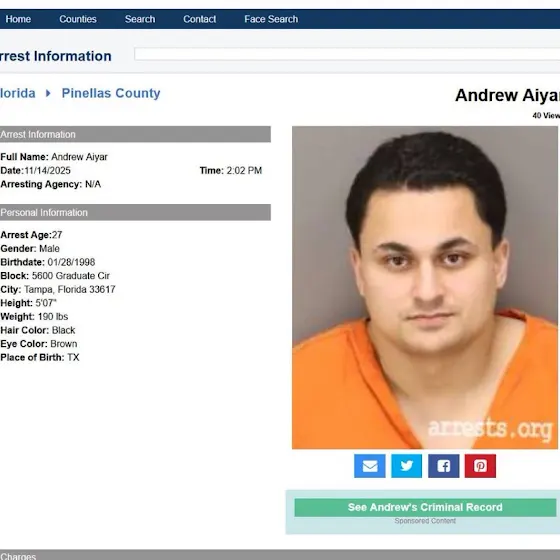Click See Andrew's Criminal Record button
560x560 pixels.
425,507
